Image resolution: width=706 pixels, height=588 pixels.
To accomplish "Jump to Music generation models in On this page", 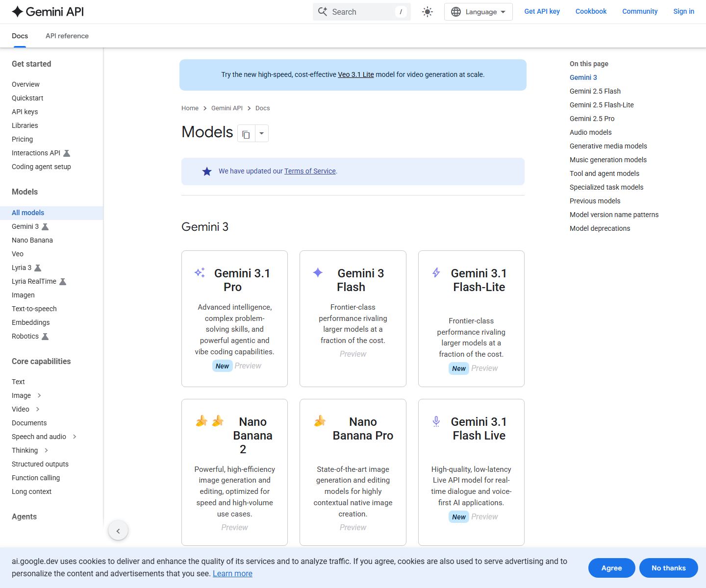I will 608,160.
